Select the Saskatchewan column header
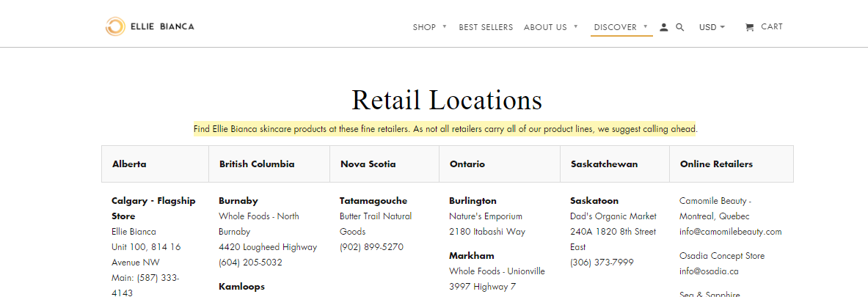The width and height of the screenshot is (868, 297). [x=604, y=164]
